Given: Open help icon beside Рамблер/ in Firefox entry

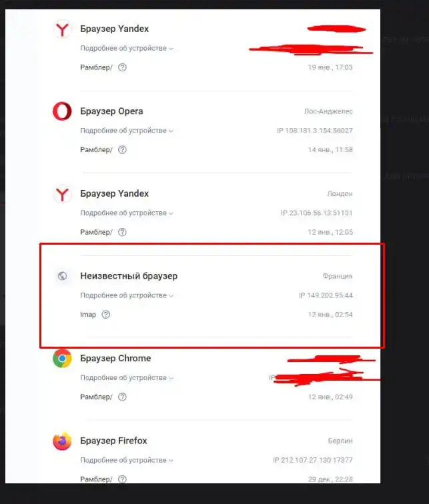Looking at the screenshot, I should click(122, 479).
